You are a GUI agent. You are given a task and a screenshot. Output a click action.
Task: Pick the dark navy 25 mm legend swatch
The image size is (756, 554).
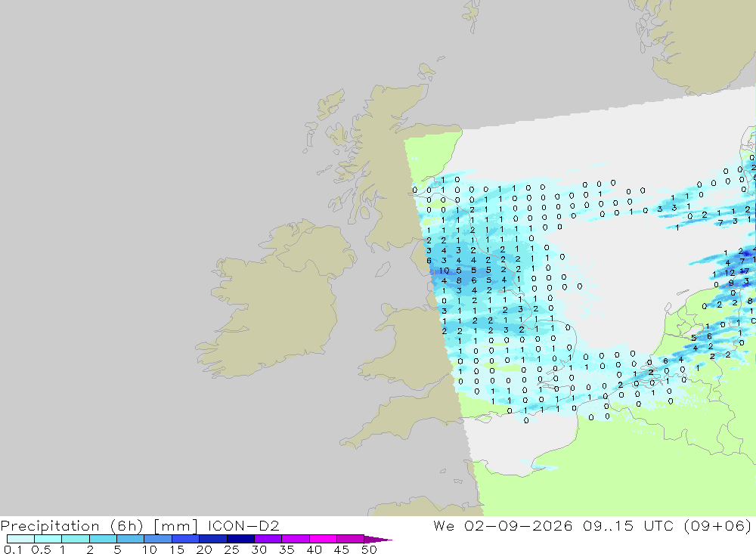point(240,539)
